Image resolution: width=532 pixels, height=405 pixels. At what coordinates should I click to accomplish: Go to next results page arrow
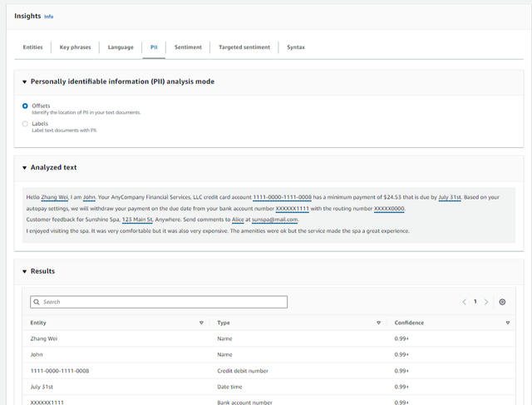tap(486, 302)
